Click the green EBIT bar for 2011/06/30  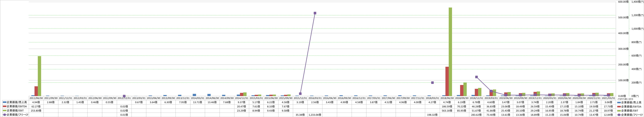point(39,76)
